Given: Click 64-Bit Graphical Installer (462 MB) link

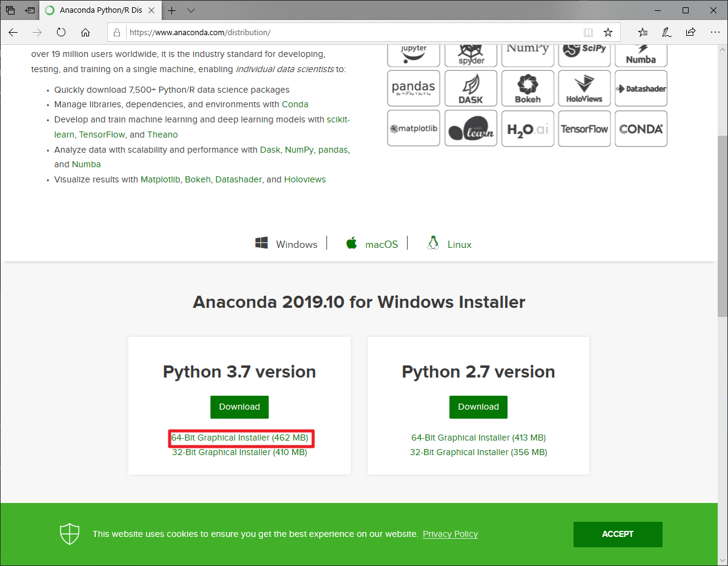Looking at the screenshot, I should [x=240, y=438].
